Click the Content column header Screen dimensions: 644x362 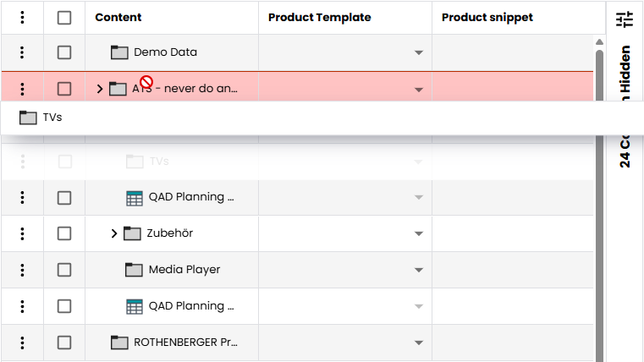(x=118, y=18)
